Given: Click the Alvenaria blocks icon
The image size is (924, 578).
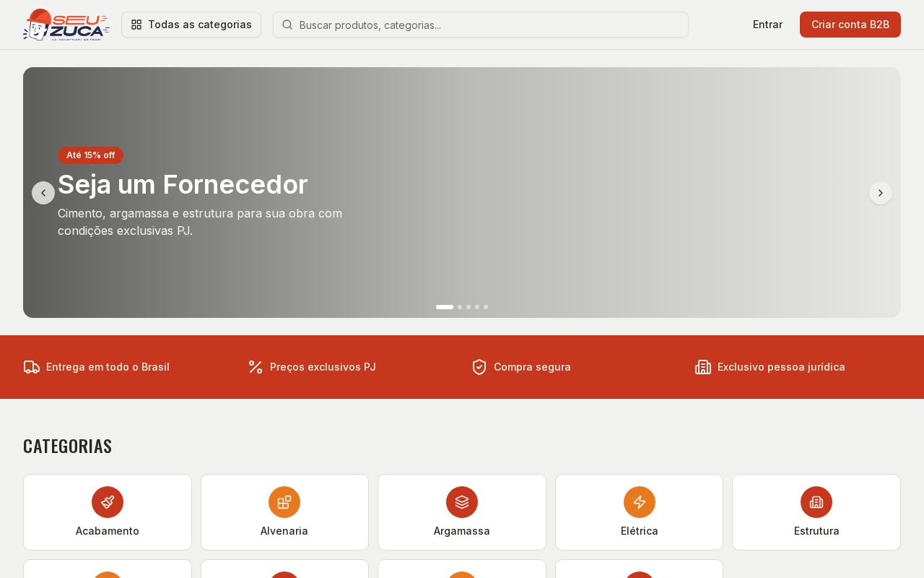Looking at the screenshot, I should 284,502.
